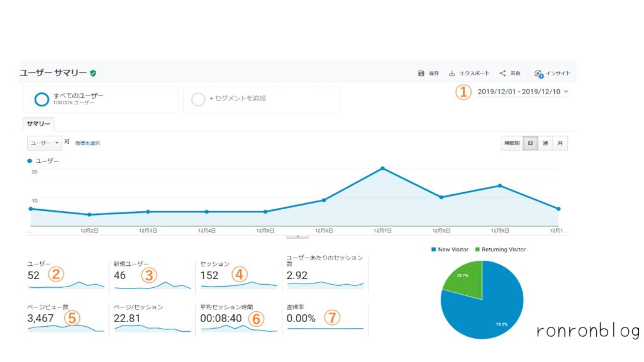Image resolution: width=644 pixels, height=362 pixels.
Task: Click the expander arrow below the chart
Action: click(x=297, y=236)
